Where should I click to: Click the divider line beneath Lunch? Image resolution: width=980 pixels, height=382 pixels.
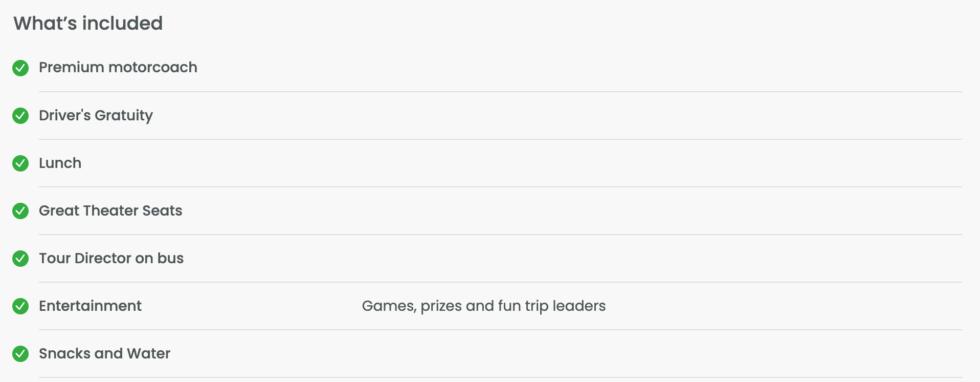point(500,187)
